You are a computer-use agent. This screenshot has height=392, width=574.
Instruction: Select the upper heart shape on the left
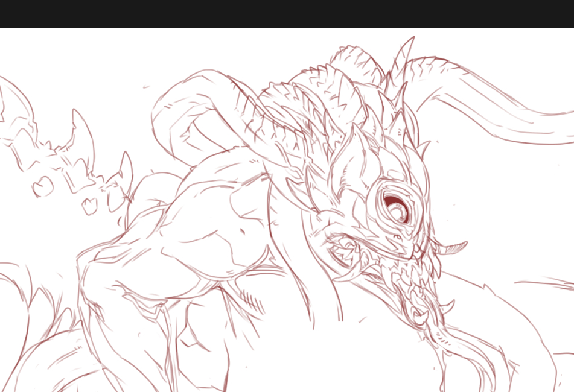pyautogui.click(x=42, y=187)
